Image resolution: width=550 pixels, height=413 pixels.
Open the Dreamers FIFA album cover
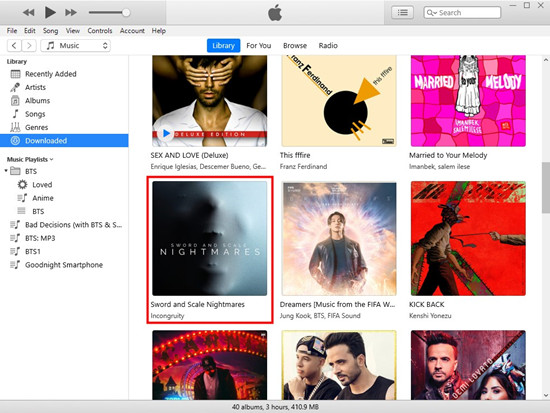(x=339, y=238)
